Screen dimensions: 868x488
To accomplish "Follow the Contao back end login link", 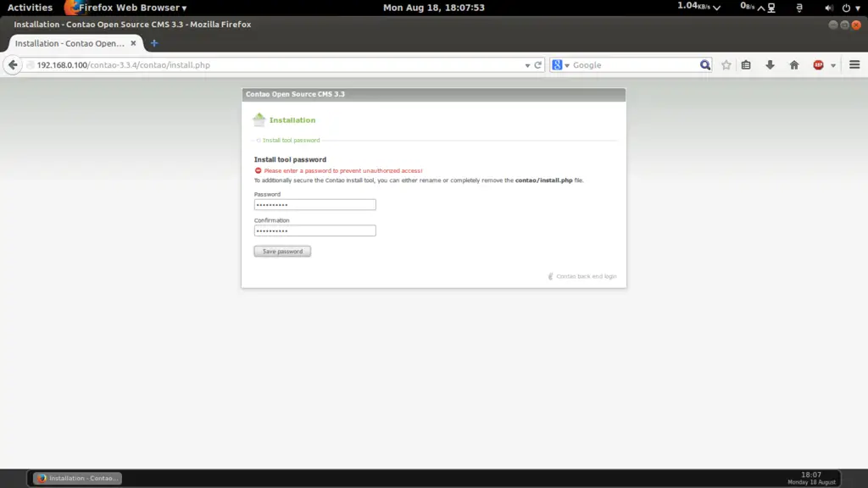I will pos(587,276).
